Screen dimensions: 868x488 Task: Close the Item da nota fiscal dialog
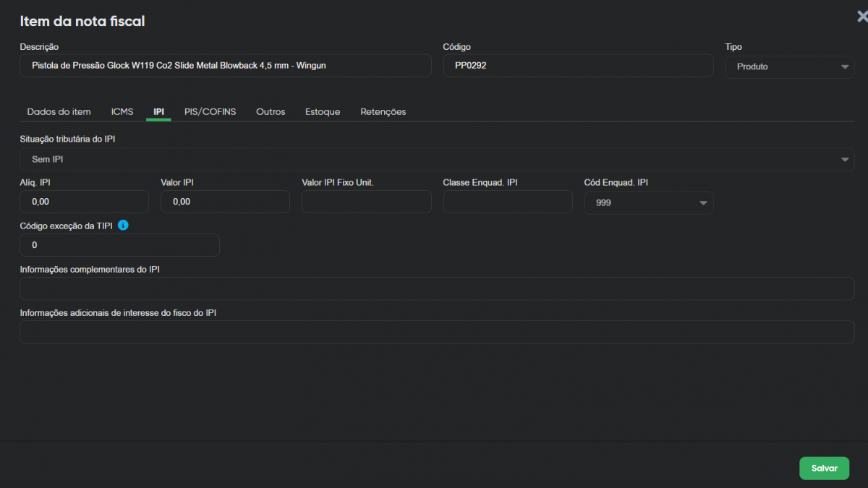coord(861,17)
